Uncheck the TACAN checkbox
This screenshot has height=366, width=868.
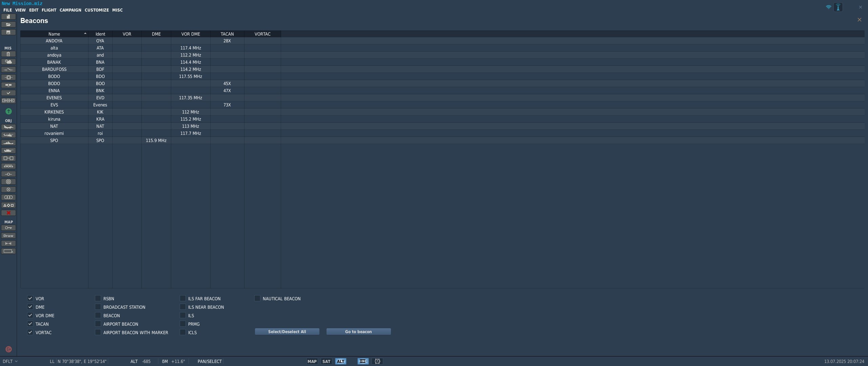30,324
